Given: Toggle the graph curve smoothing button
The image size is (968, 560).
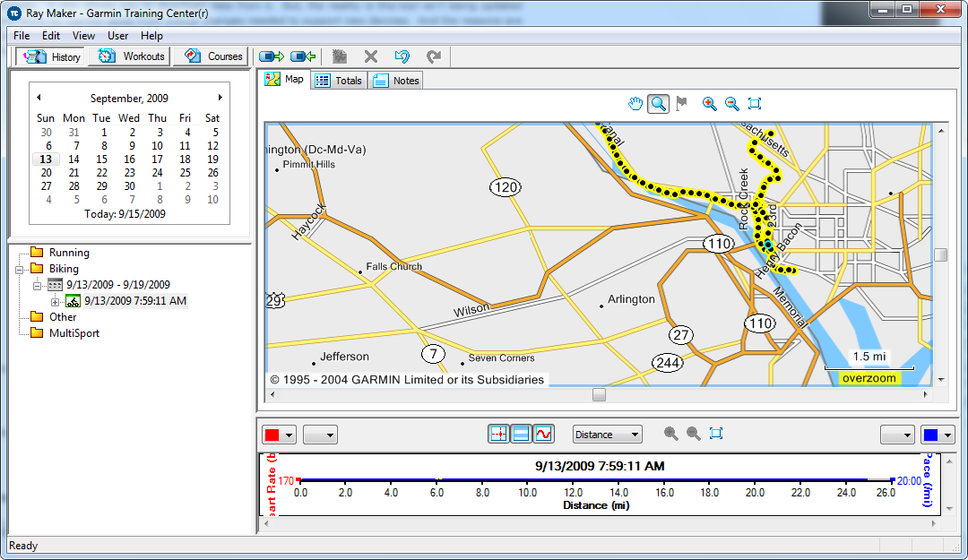Looking at the screenshot, I should pyautogui.click(x=543, y=435).
